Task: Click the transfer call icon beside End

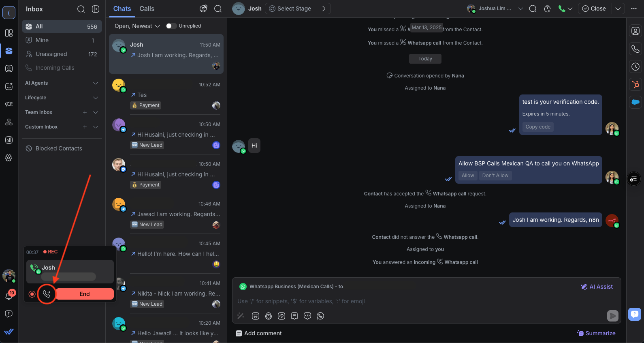Action: 47,294
